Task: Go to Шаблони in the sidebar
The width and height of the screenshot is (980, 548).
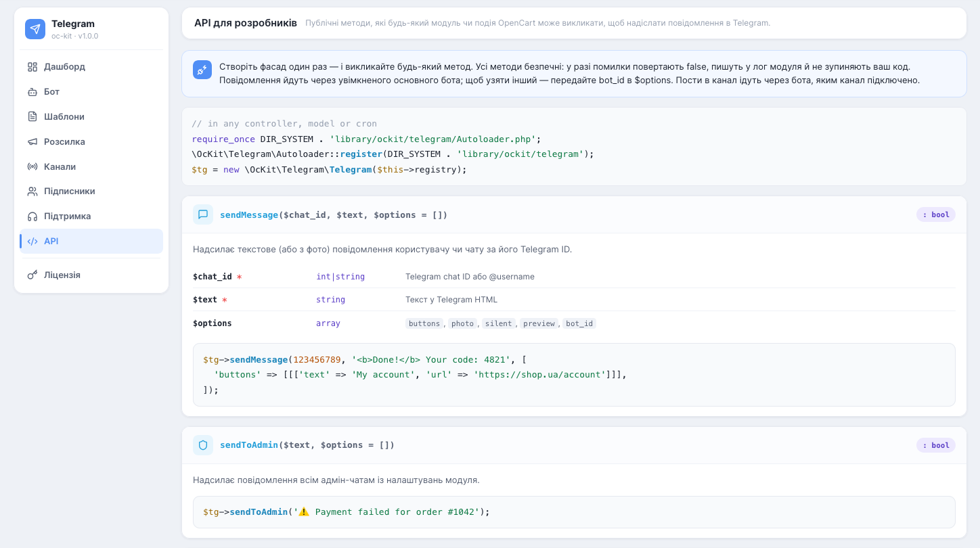Action: [91, 117]
